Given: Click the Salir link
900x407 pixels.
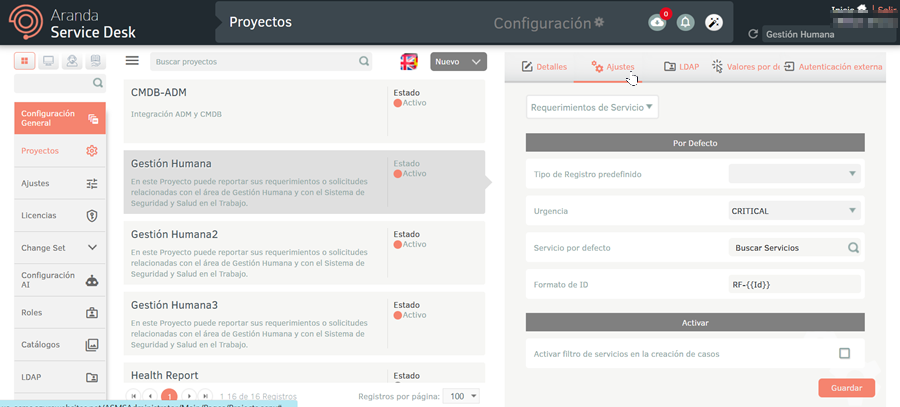Looking at the screenshot, I should [x=889, y=9].
